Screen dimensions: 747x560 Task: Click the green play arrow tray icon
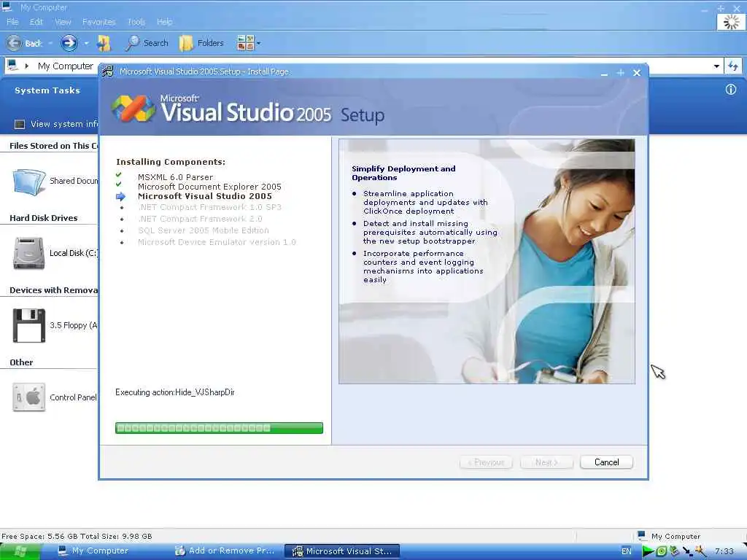648,551
